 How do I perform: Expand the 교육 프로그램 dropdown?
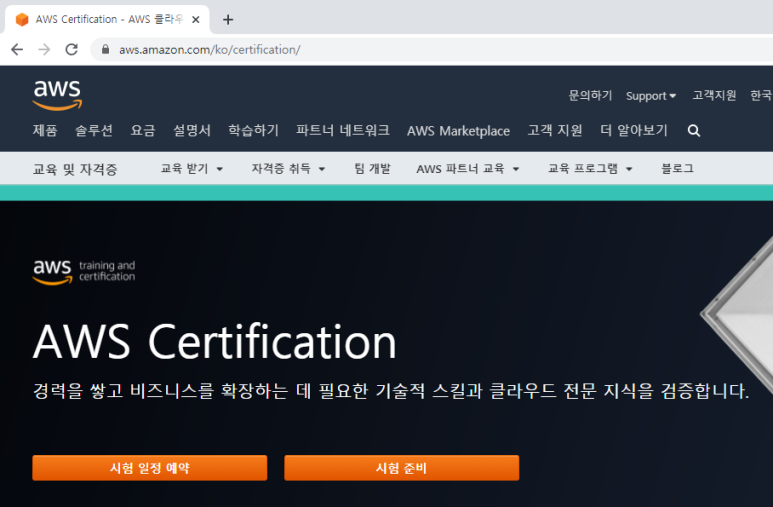[590, 169]
